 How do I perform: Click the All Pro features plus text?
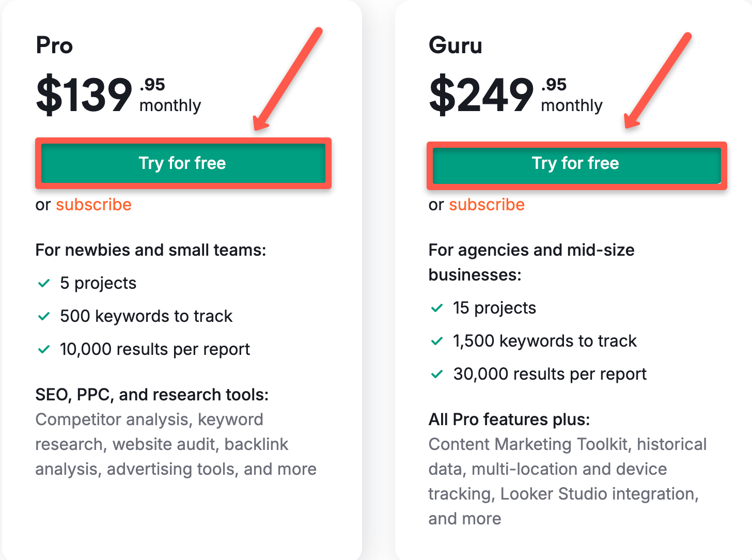tap(509, 419)
